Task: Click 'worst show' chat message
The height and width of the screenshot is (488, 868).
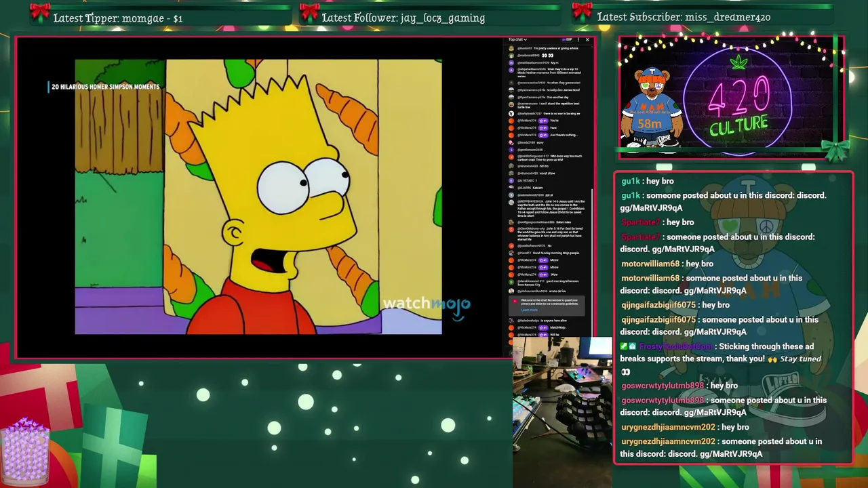Action: [547, 174]
